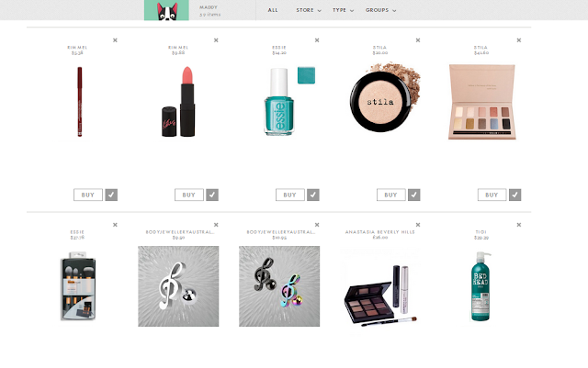Image resolution: width=588 pixels, height=368 pixels.
Task: Remove the Rimmel lipstick item
Action: 216,40
